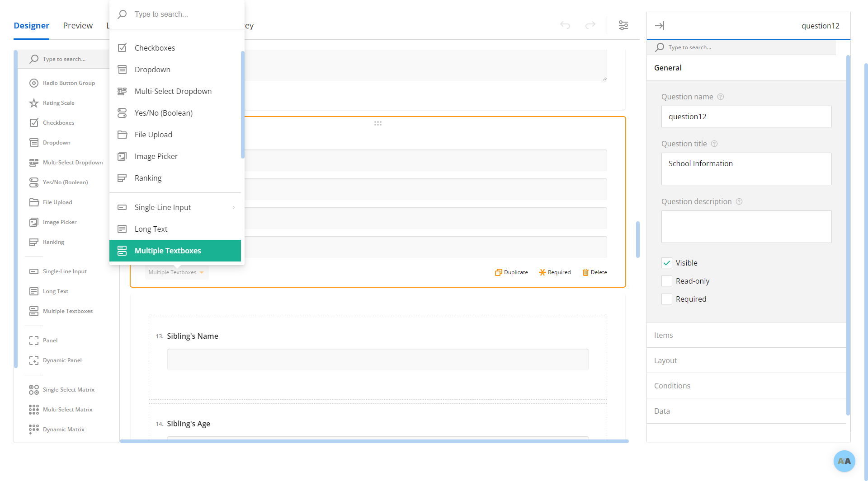Enable the Read-only checkbox
This screenshot has height=481, width=868.
click(x=667, y=281)
